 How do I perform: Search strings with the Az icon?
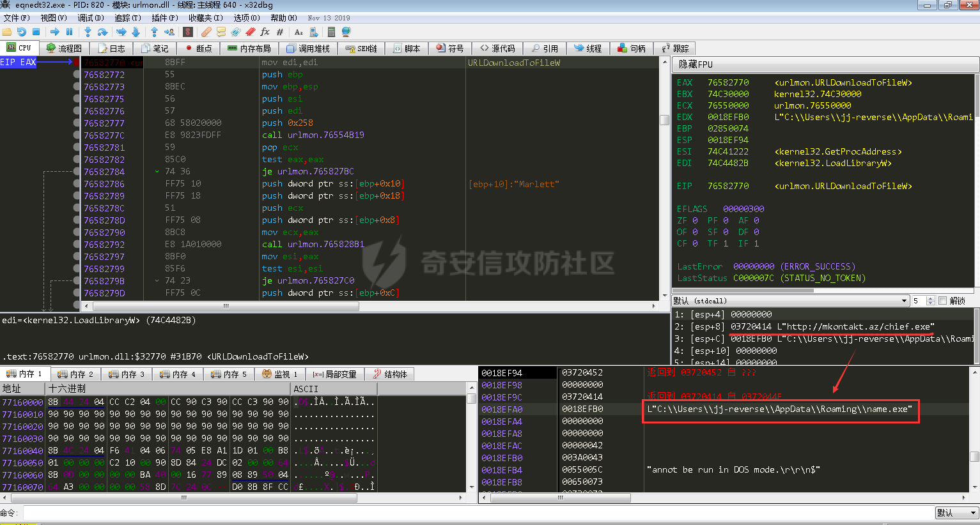click(x=299, y=32)
